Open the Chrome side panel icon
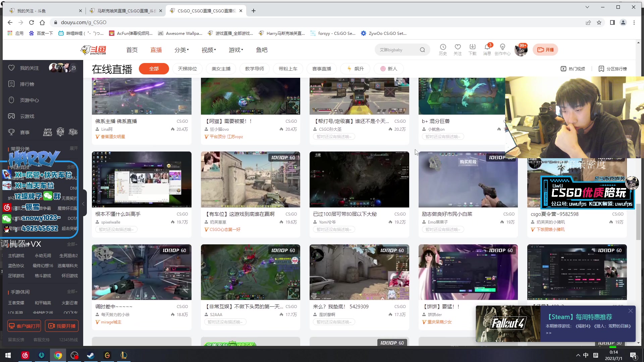 [612, 22]
